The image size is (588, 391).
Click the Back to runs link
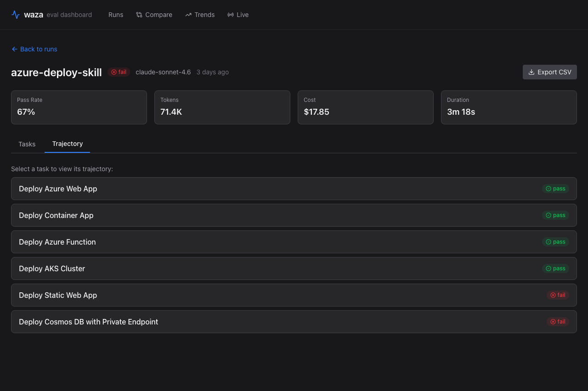point(34,49)
